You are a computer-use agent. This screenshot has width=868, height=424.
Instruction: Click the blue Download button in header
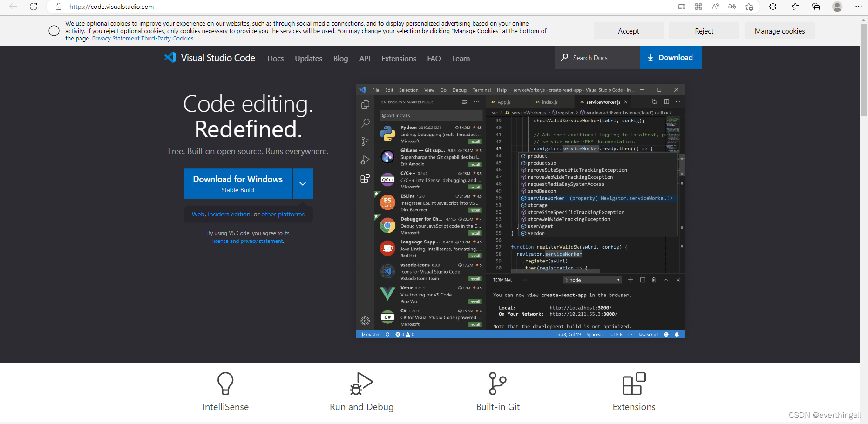671,57
